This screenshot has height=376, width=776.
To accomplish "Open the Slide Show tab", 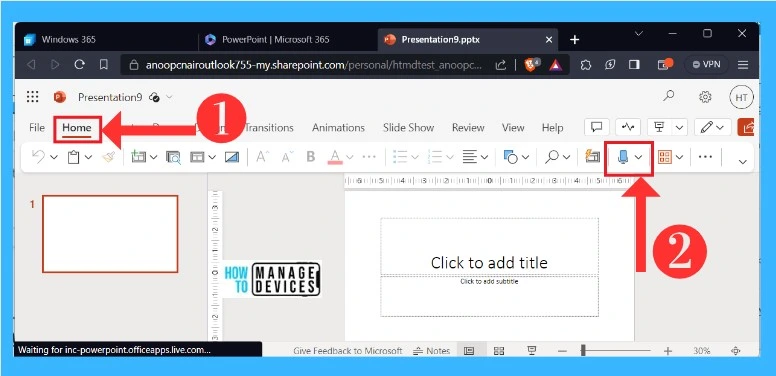I will pos(408,128).
